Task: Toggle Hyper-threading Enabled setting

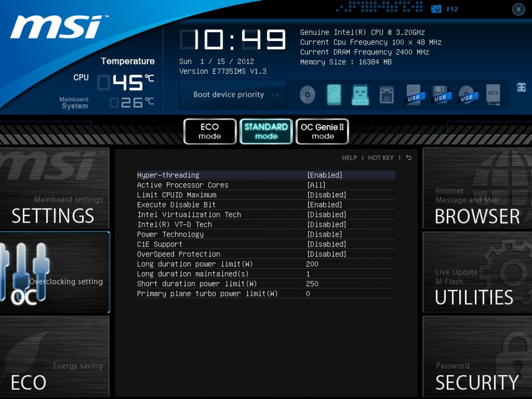Action: pos(325,175)
